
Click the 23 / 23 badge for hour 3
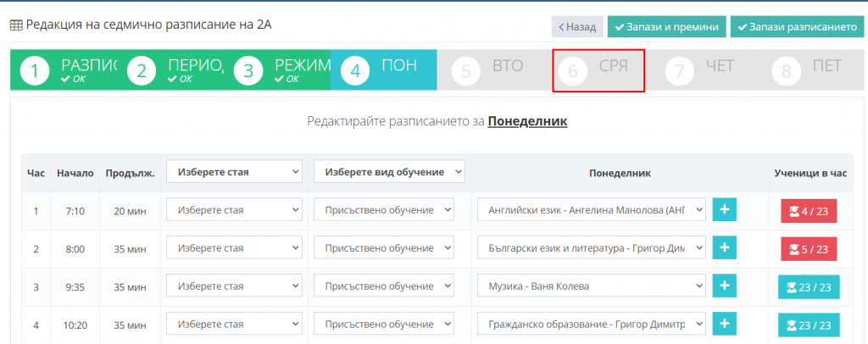pos(808,287)
